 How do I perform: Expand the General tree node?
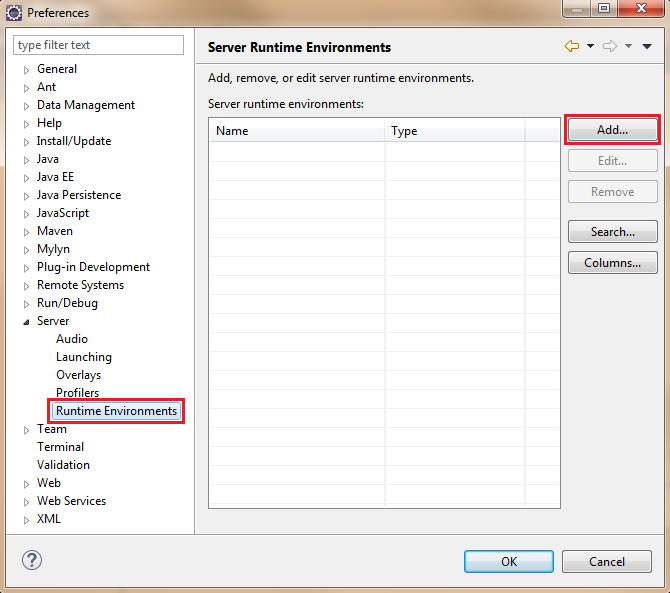(26, 70)
